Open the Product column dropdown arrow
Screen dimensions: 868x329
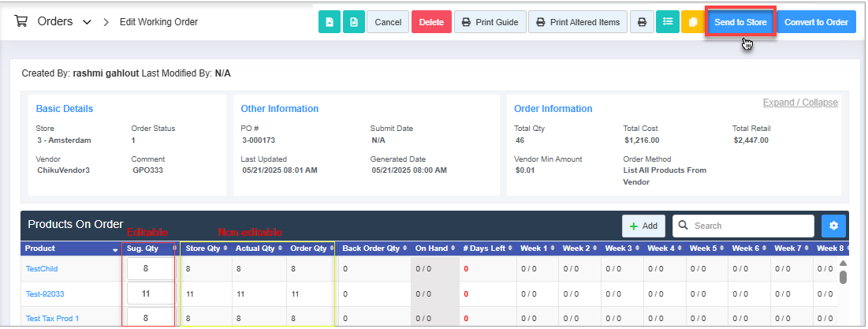click(115, 250)
